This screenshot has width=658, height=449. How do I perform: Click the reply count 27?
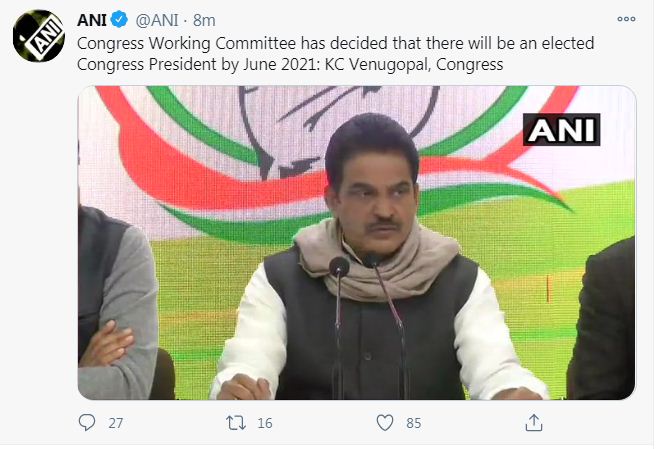click(115, 423)
